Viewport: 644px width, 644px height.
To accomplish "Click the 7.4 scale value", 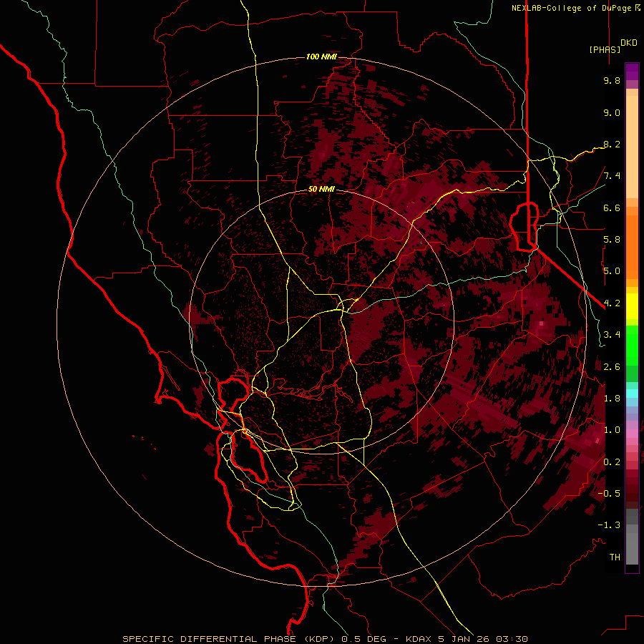I will [x=612, y=176].
